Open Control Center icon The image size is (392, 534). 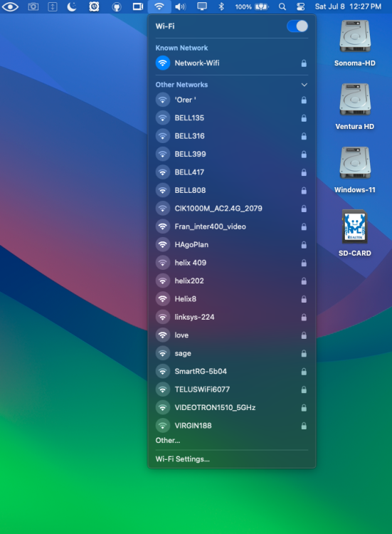[300, 6]
